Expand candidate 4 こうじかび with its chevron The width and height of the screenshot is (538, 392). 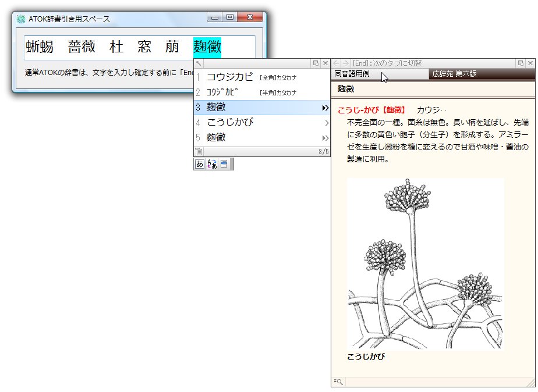pos(327,123)
